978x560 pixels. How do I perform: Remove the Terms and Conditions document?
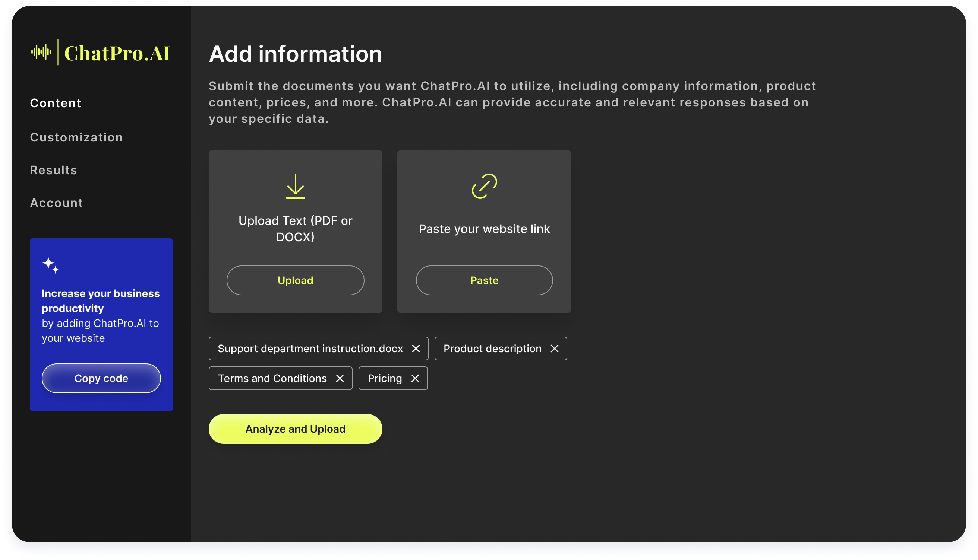point(340,378)
